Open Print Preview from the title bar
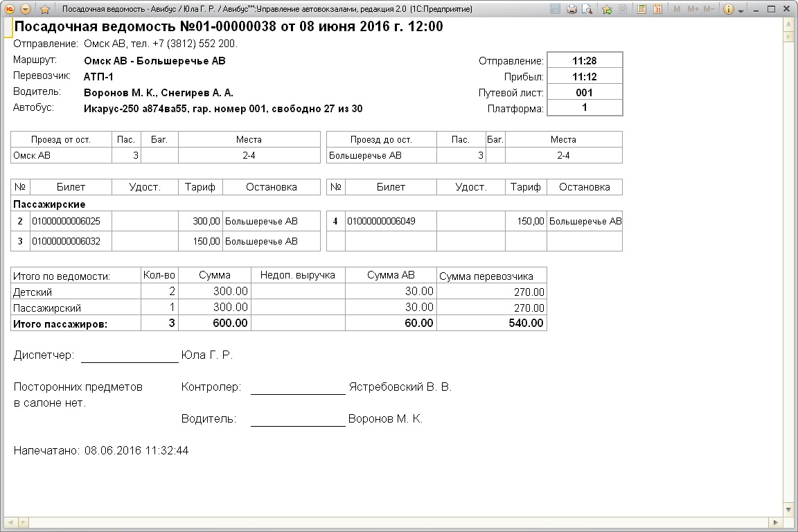 (x=587, y=10)
